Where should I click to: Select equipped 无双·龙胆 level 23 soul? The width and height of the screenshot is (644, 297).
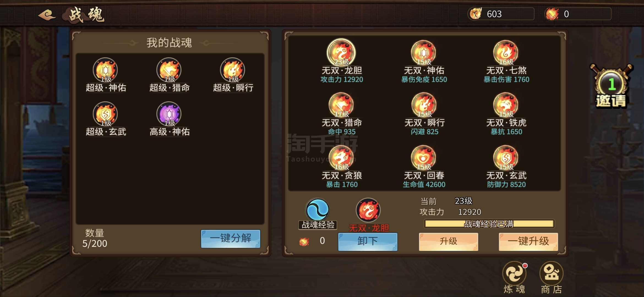click(x=341, y=52)
